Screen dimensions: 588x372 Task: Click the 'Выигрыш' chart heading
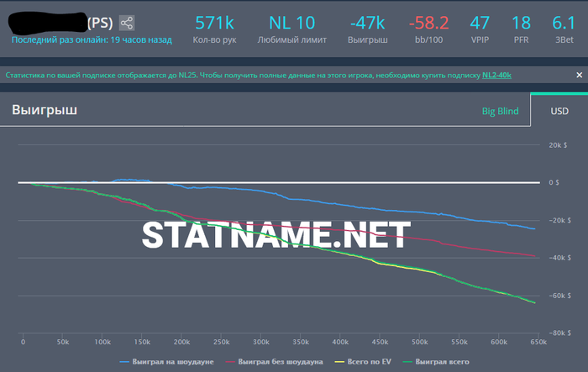click(x=45, y=110)
